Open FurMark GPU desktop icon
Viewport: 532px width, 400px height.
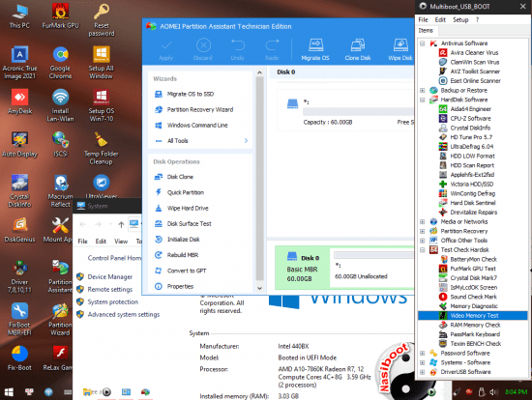point(60,15)
